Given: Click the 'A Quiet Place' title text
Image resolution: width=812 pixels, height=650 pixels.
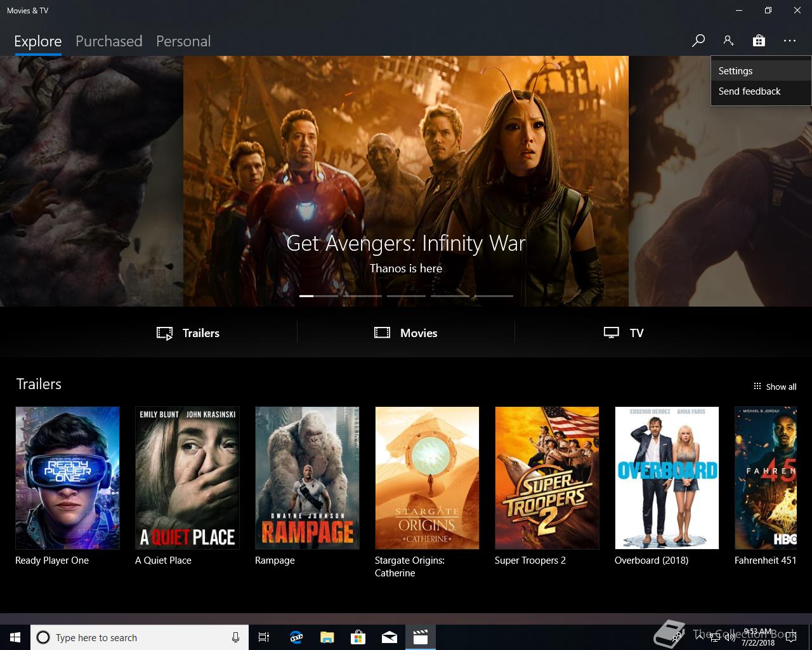Looking at the screenshot, I should click(x=163, y=560).
